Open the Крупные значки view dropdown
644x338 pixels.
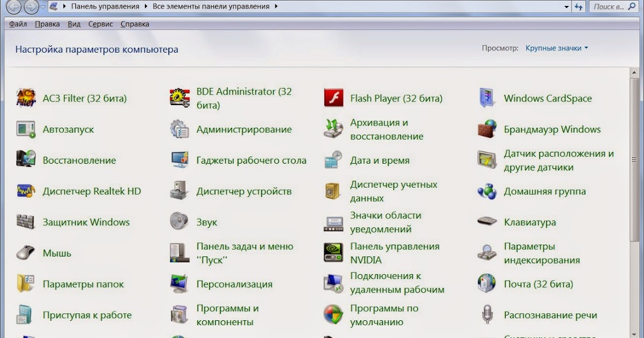[557, 48]
